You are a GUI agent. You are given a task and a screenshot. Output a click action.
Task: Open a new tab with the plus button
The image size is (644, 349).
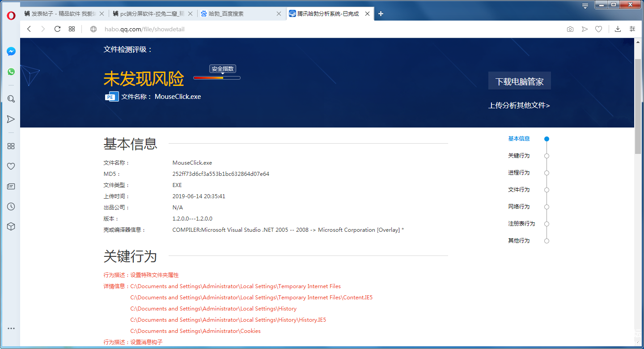pyautogui.click(x=381, y=13)
